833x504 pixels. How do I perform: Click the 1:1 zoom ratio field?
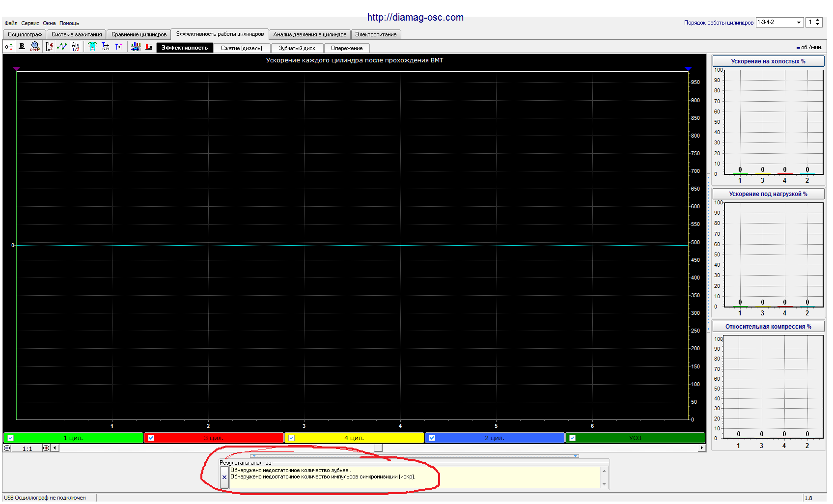point(27,448)
